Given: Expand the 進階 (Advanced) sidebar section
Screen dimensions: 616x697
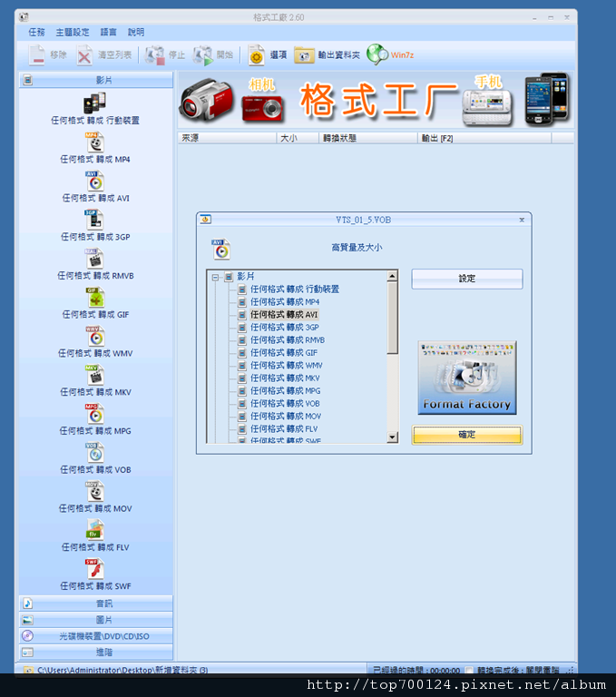Looking at the screenshot, I should pos(96,653).
